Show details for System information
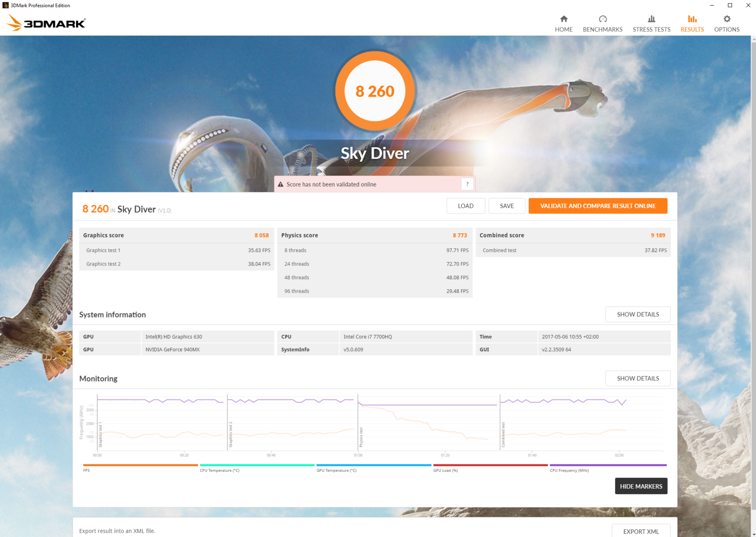Viewport: 756px width, 537px height. point(637,314)
